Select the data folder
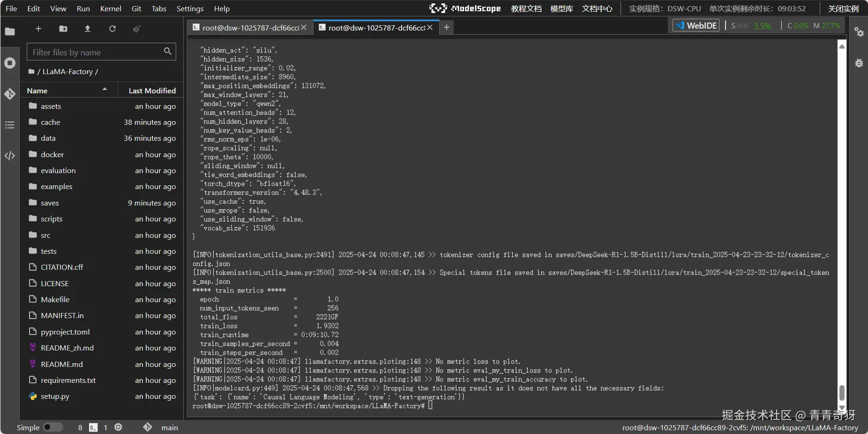868x434 pixels. [x=102, y=138]
